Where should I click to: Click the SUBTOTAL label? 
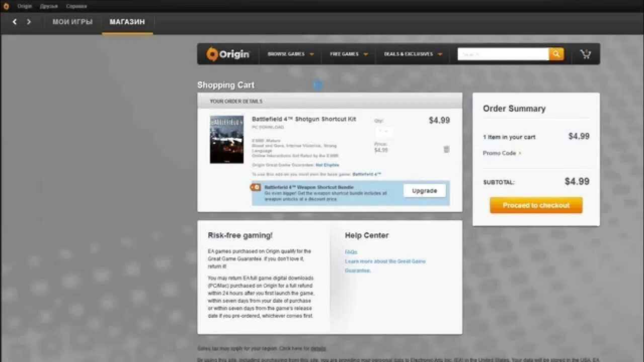(x=499, y=183)
